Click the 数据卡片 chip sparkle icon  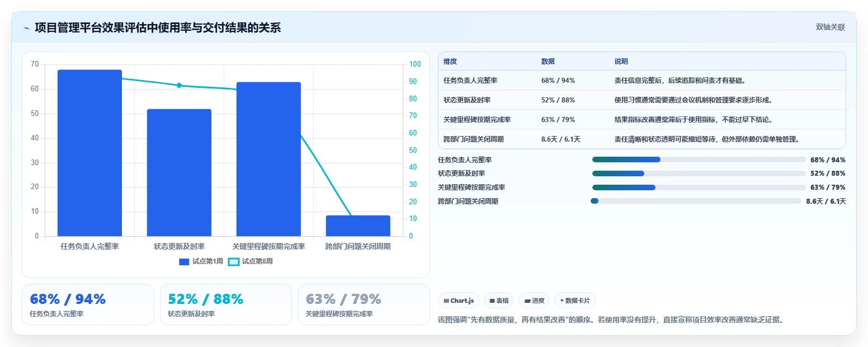[x=562, y=301]
